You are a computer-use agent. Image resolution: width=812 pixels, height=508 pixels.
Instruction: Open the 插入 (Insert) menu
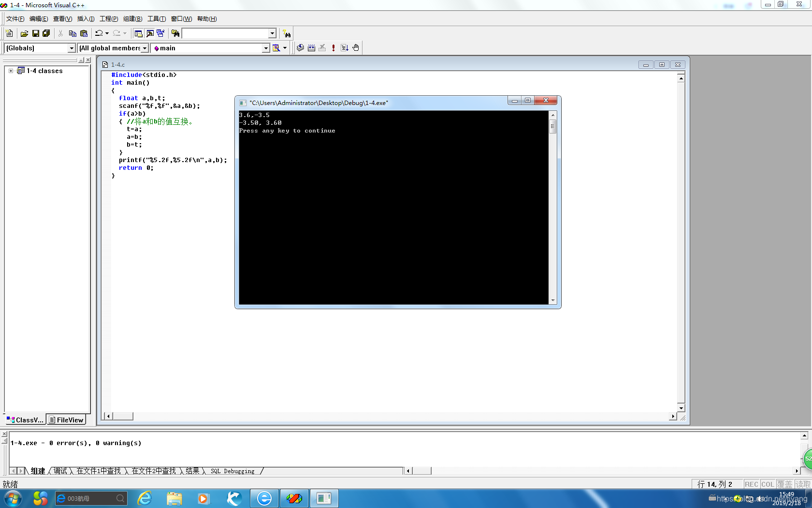coord(86,19)
